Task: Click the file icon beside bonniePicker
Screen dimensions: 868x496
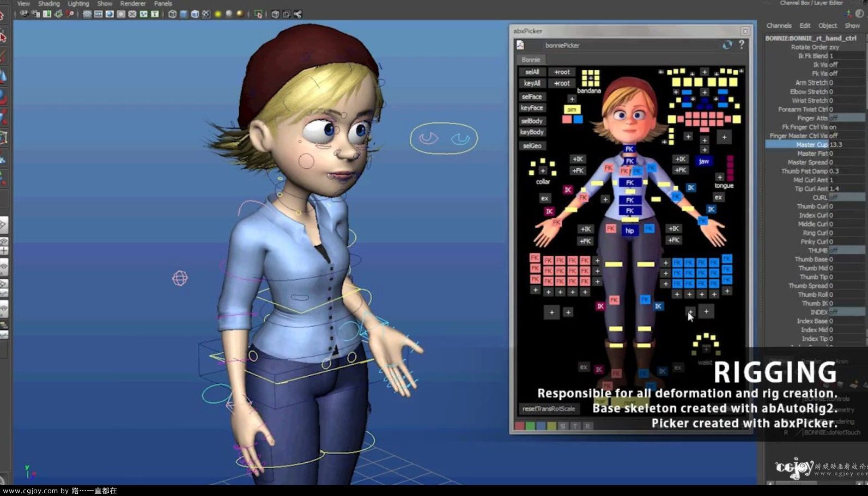Action: coord(520,45)
